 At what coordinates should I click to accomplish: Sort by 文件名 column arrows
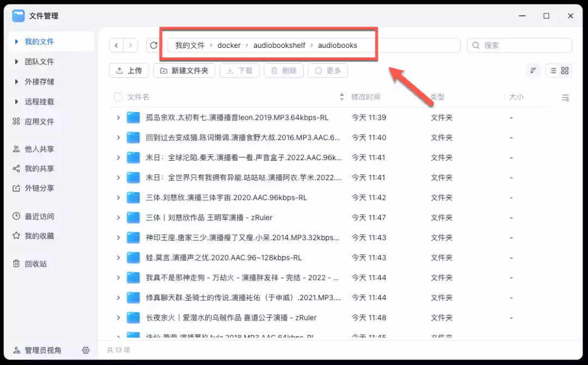point(342,97)
